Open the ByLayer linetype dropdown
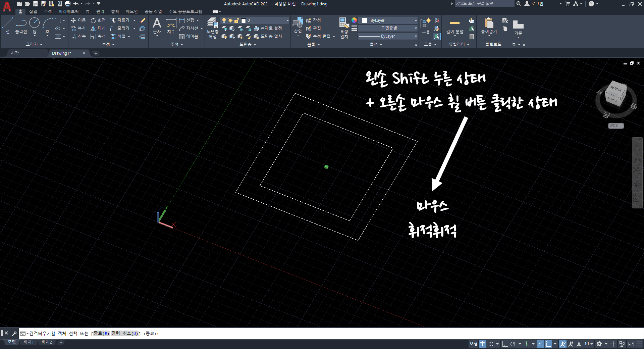The width and height of the screenshot is (644, 349). click(x=416, y=36)
